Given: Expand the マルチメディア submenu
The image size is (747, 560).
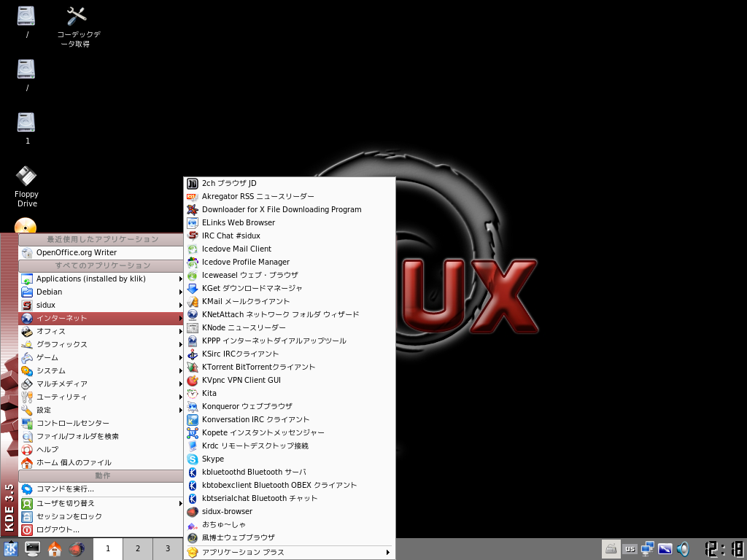Looking at the screenshot, I should tap(101, 384).
